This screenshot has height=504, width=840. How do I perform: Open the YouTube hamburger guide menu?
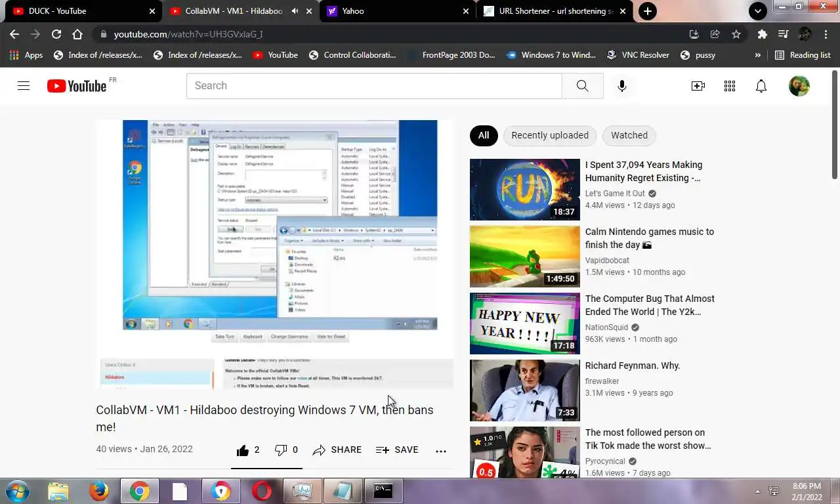tap(24, 86)
